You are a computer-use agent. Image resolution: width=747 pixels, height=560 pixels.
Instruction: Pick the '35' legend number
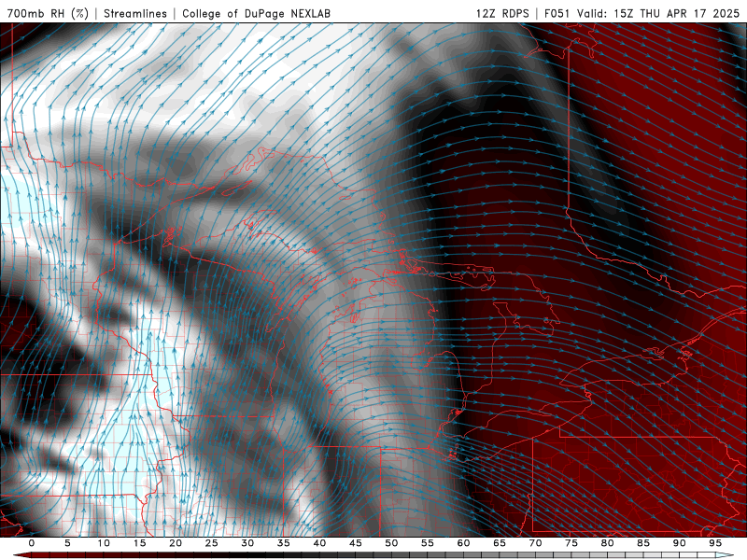tap(284, 543)
